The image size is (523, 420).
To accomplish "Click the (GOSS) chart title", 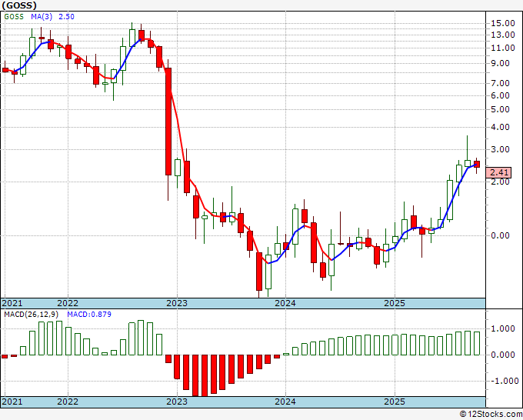I will (x=18, y=5).
